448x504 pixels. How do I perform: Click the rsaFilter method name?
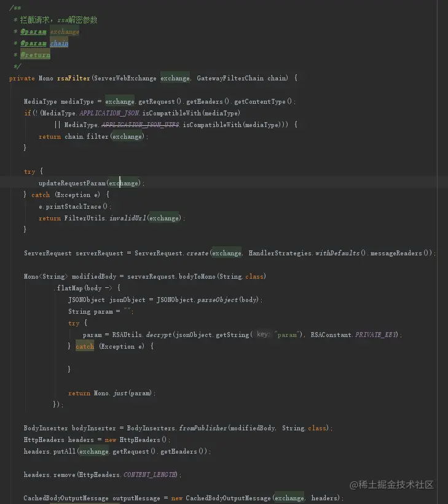[x=73, y=78]
